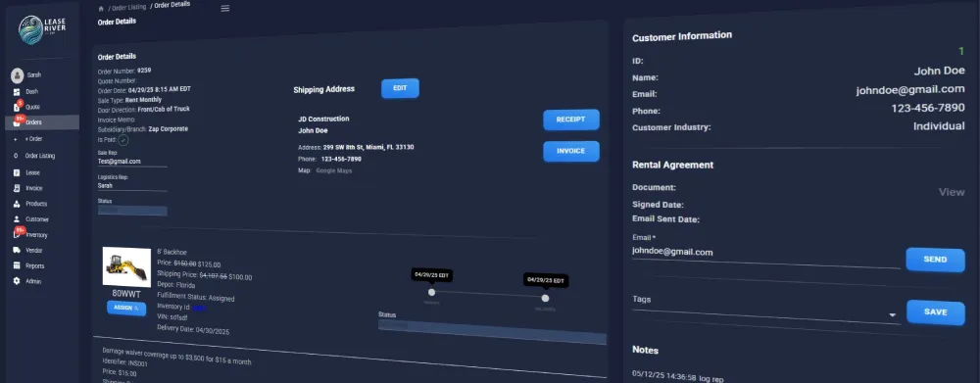
Task: Click the second 04/29/25 timeline marker
Action: pyautogui.click(x=545, y=298)
